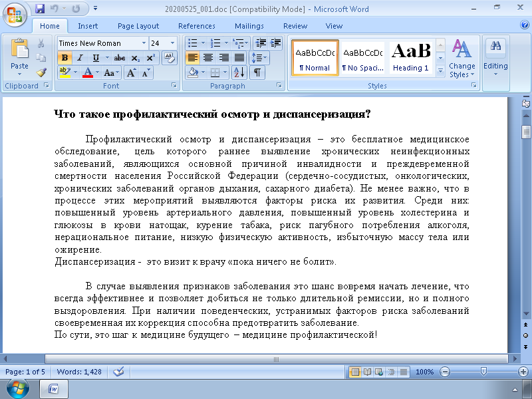Screen dimensions: 532x399
Task: Apply center alignment to the paragraph
Action: click(x=207, y=58)
